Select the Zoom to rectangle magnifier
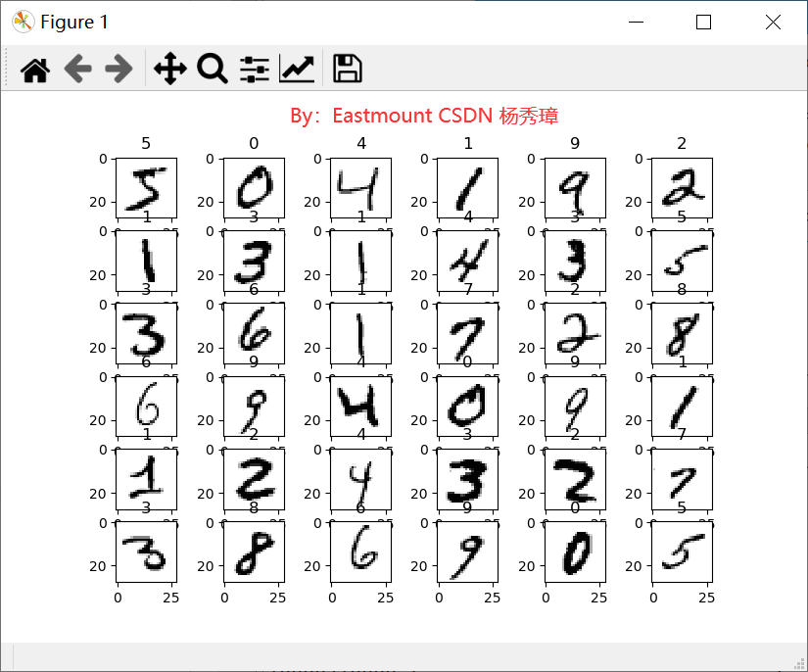The height and width of the screenshot is (672, 808). [213, 69]
